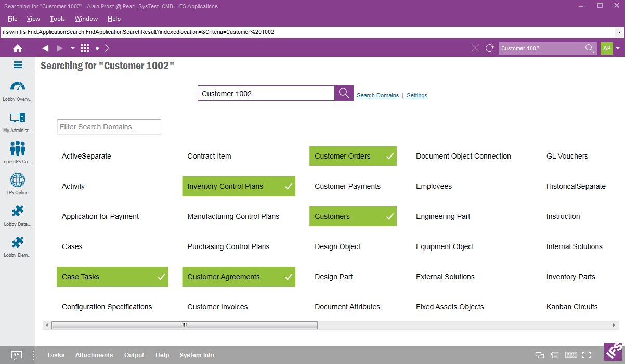Refresh the page with reload icon

tap(489, 48)
